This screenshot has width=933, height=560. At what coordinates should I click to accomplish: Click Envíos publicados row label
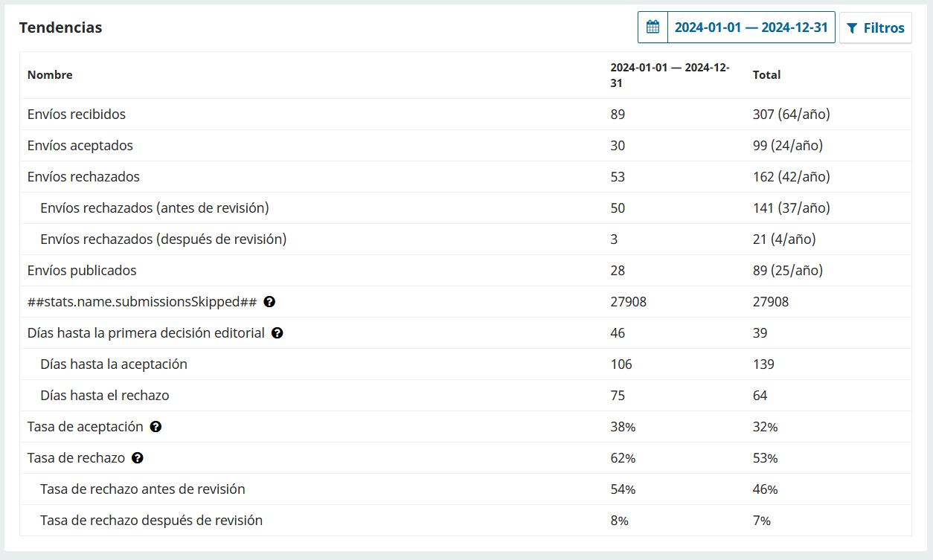click(82, 271)
